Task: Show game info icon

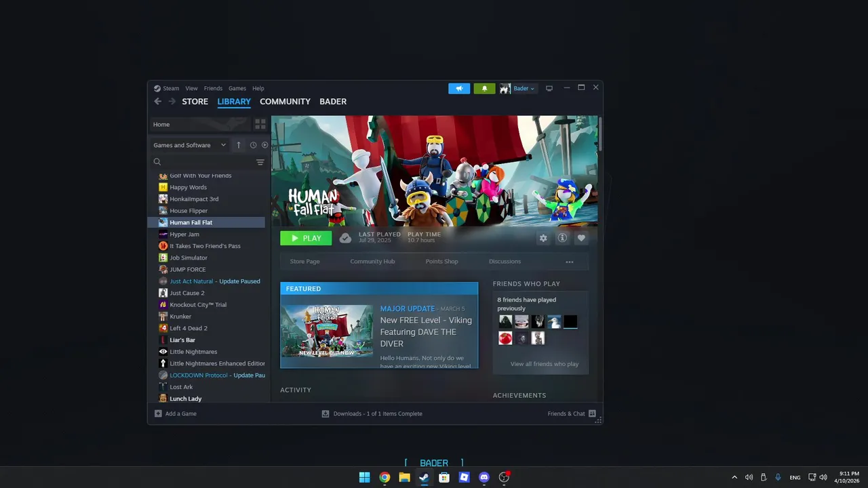Action: 562,238
